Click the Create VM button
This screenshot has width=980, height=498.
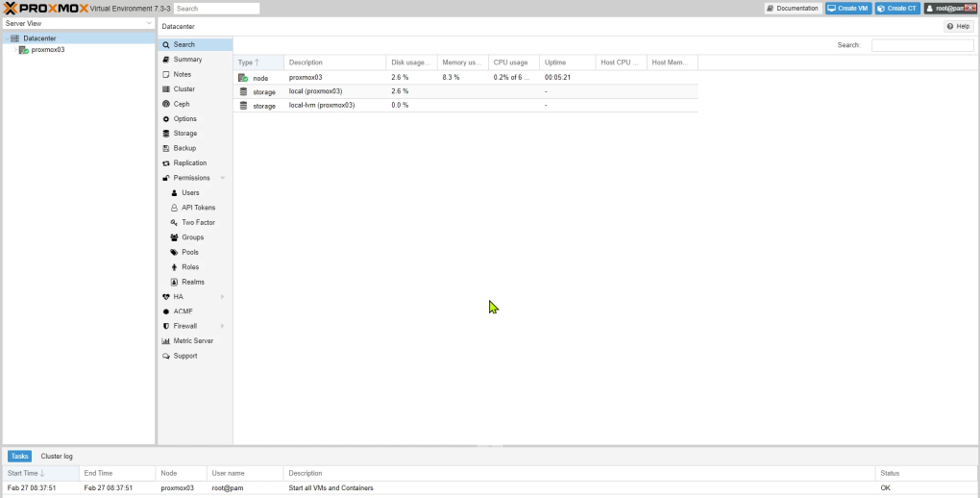pos(848,8)
